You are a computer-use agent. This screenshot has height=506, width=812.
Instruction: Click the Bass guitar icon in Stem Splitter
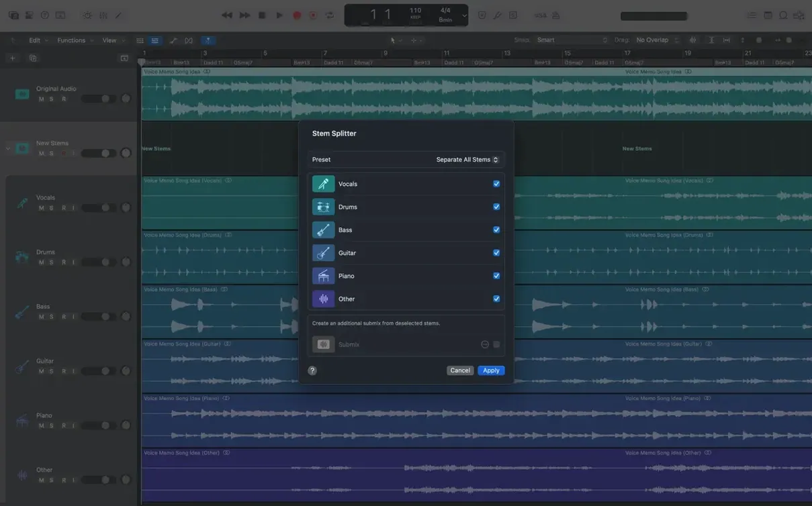[323, 230]
